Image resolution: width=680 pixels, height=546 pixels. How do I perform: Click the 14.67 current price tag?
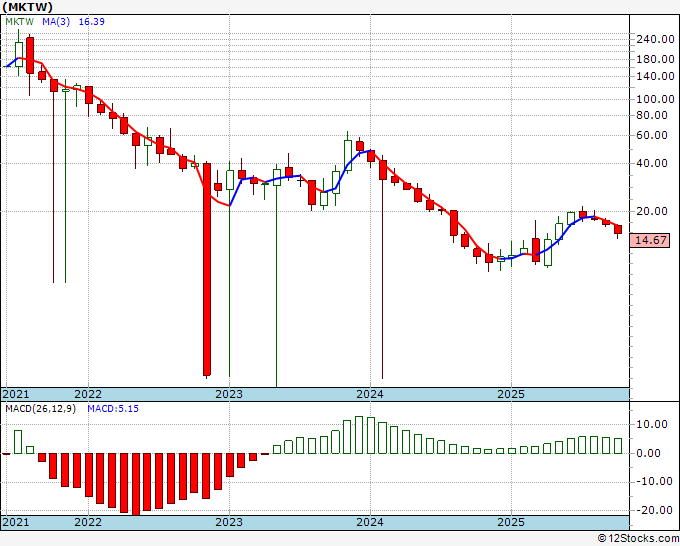[x=650, y=240]
